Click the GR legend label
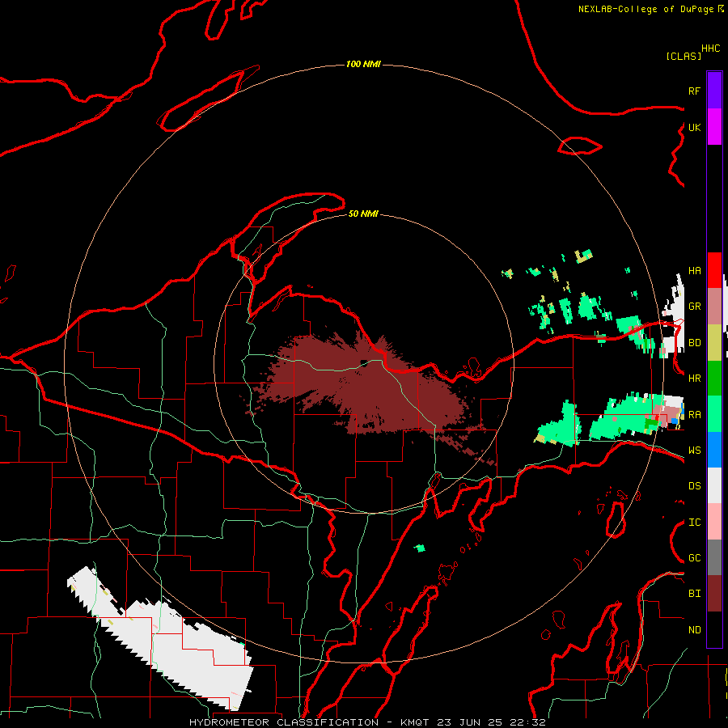Image resolution: width=728 pixels, height=728 pixels. [x=694, y=307]
